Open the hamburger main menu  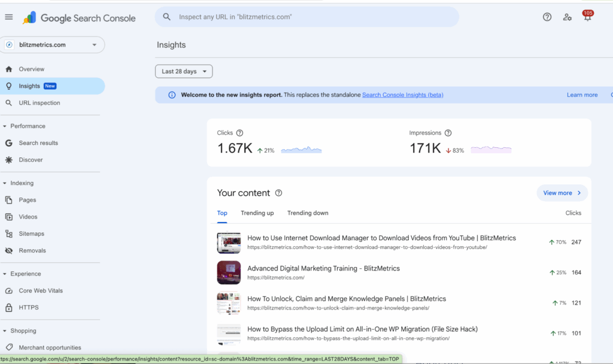point(9,17)
